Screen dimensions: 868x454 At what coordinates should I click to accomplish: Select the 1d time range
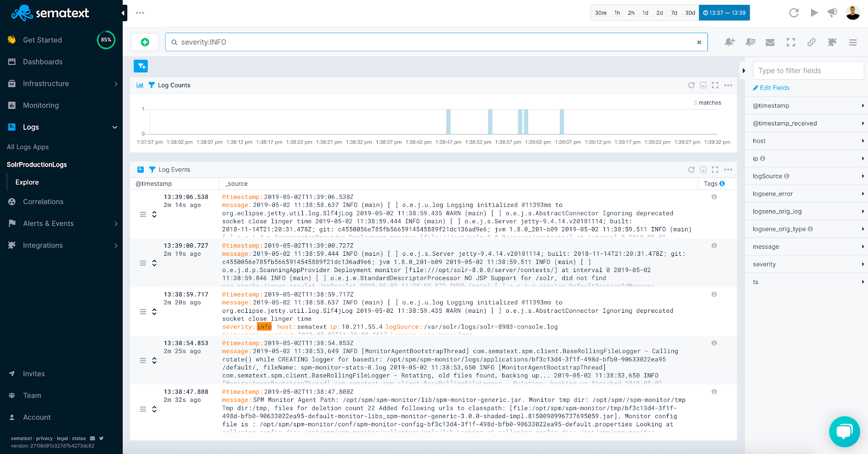(x=645, y=13)
